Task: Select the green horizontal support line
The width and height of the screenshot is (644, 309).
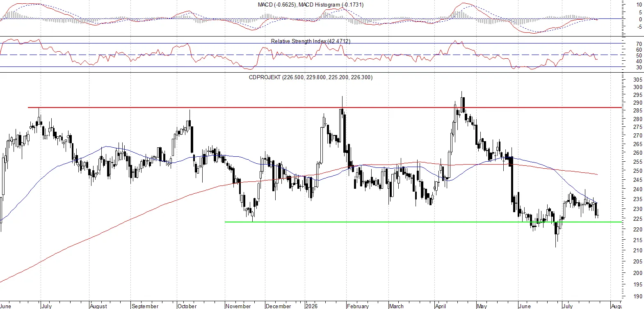Action: pos(423,222)
